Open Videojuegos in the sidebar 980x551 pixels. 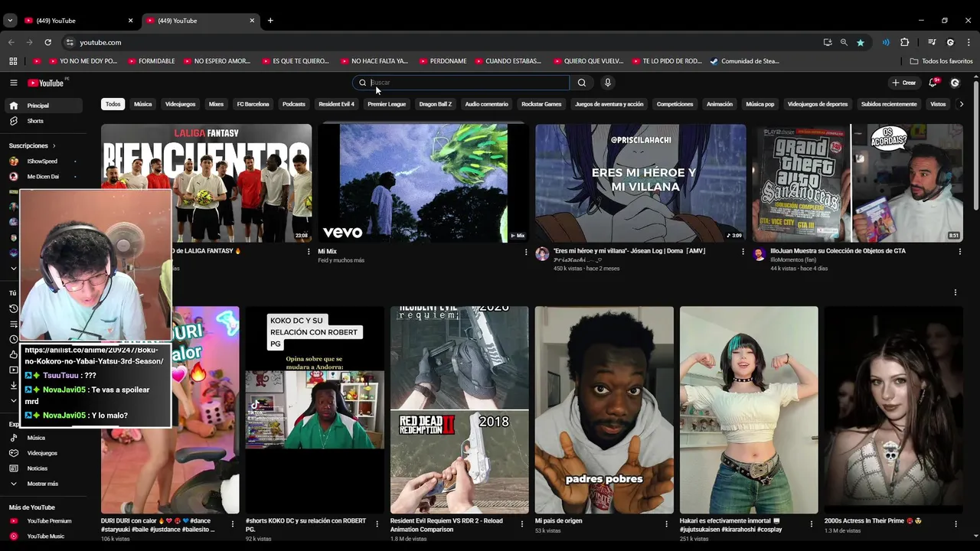coord(42,453)
